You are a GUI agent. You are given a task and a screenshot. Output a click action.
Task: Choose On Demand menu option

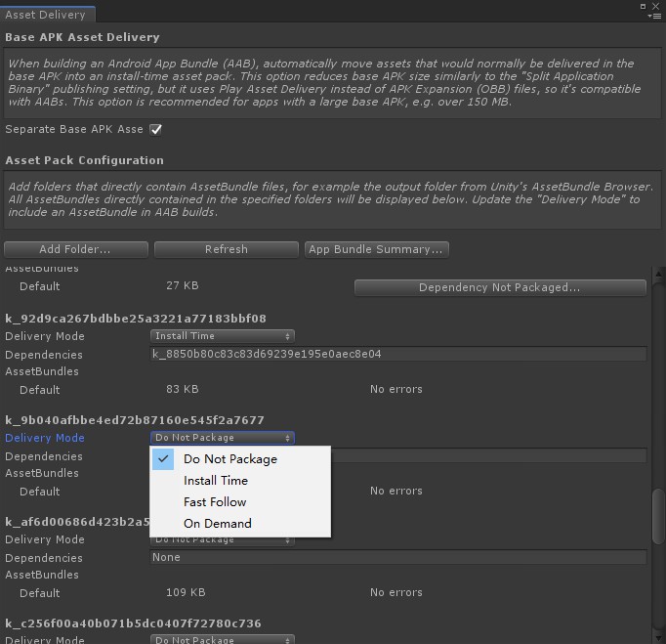point(240,523)
